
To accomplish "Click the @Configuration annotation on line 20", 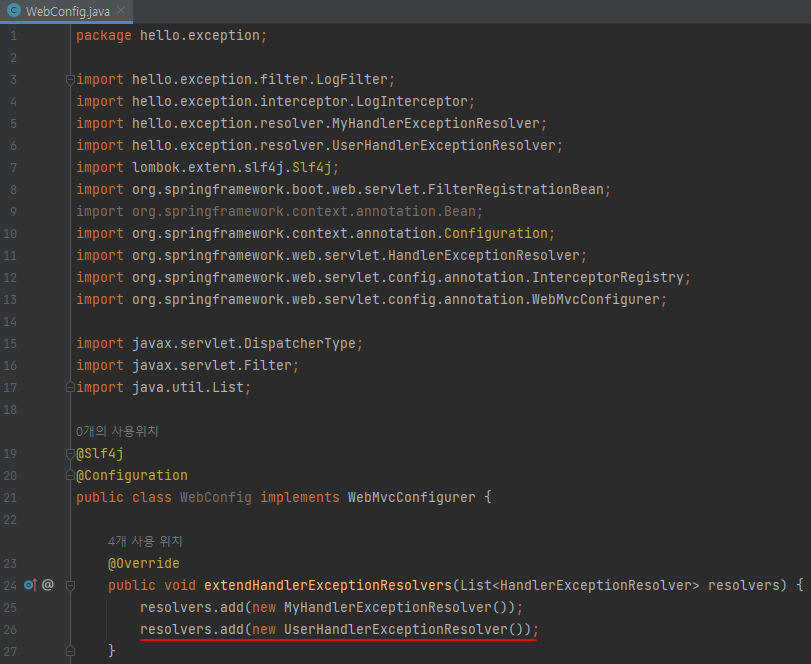I will pos(132,475).
